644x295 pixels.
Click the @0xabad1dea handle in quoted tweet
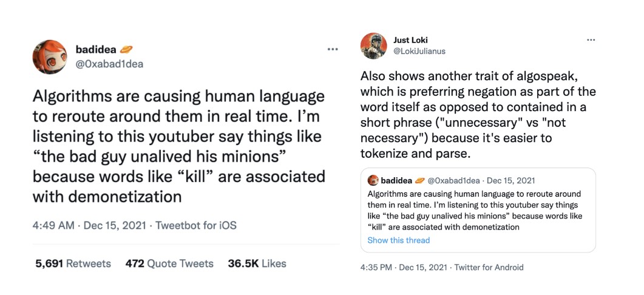[455, 180]
